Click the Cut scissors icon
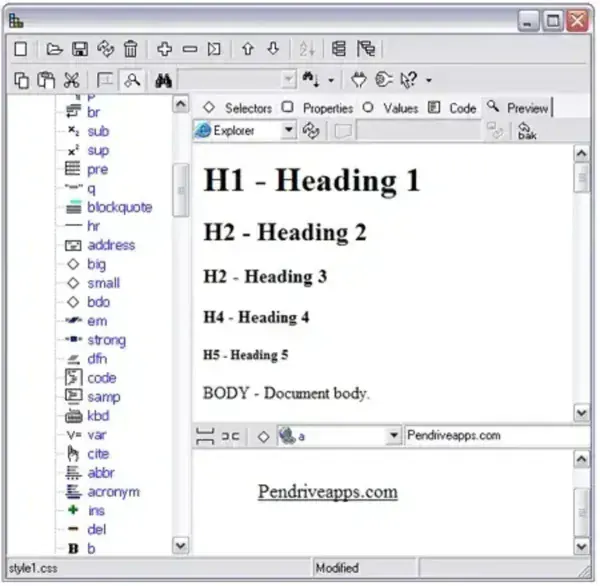Screen dimensions: 600x586 point(72,80)
